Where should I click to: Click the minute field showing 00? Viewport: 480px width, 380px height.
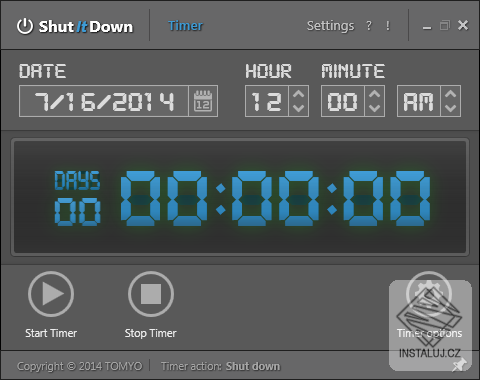343,101
